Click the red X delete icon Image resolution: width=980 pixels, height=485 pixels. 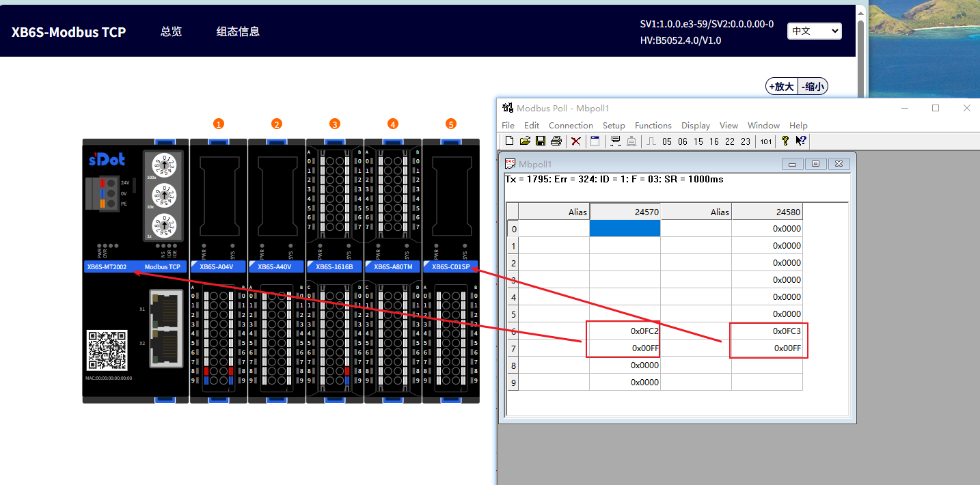click(x=576, y=141)
